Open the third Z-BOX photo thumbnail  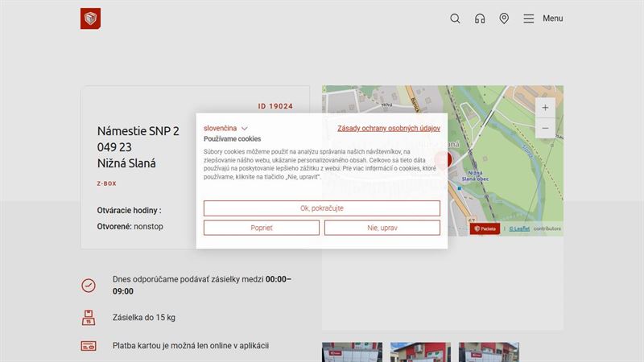coord(489,352)
